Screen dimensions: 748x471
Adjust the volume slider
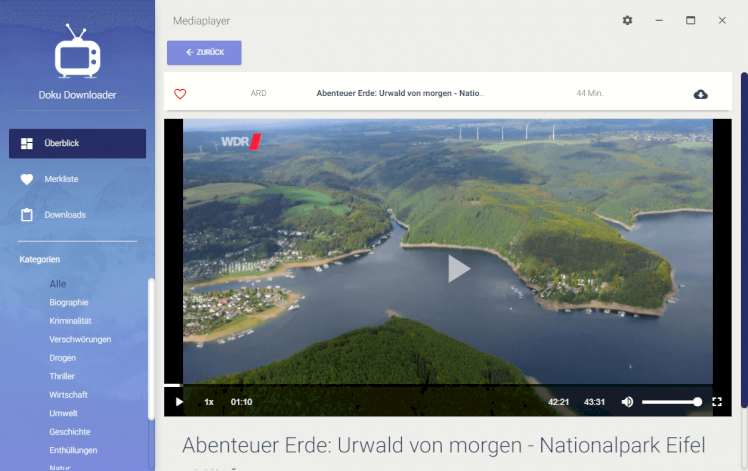670,402
